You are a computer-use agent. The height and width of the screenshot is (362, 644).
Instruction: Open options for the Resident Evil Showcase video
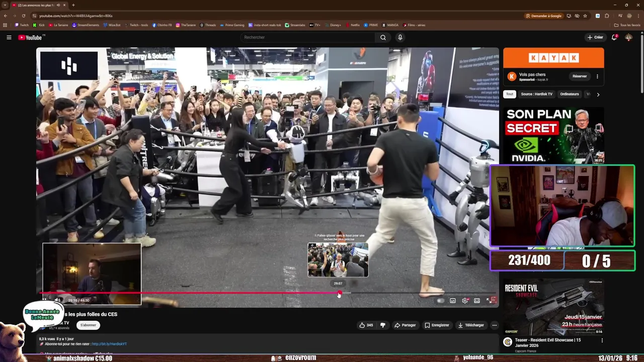602,340
